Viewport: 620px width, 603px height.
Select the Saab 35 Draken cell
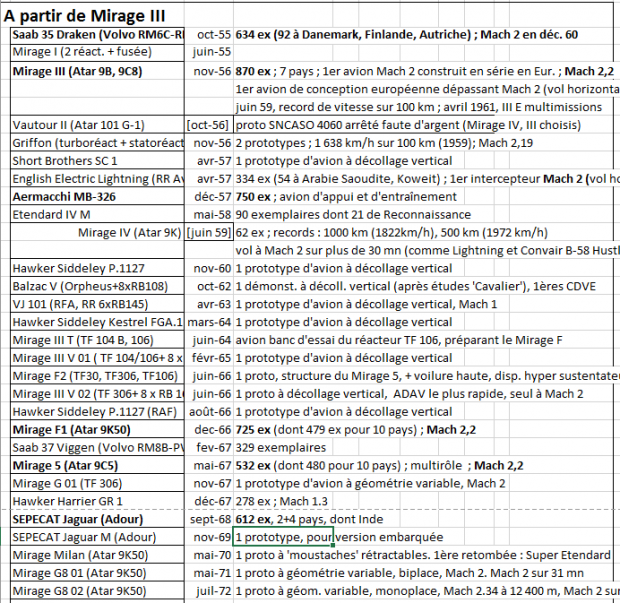point(97,35)
